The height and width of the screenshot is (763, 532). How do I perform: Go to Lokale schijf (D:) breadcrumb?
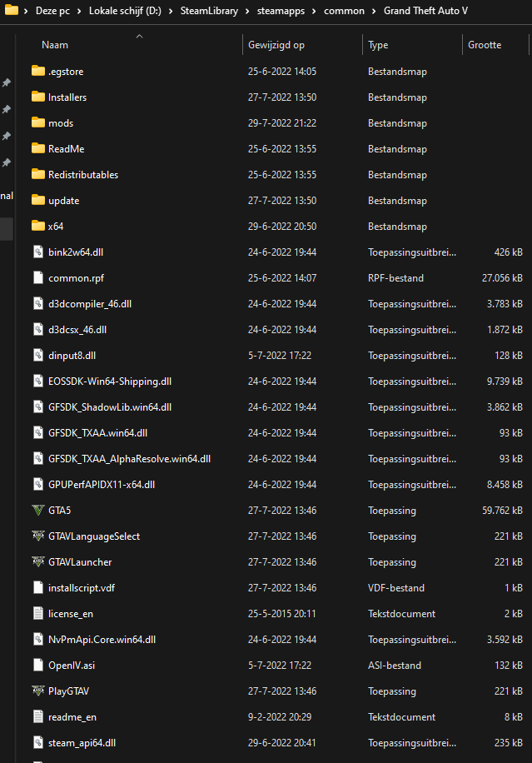pyautogui.click(x=125, y=11)
